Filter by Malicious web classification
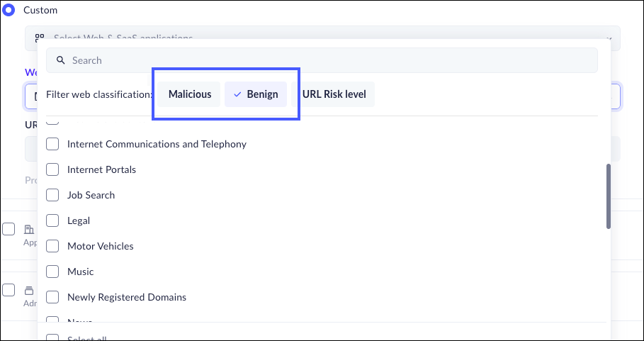Image resolution: width=644 pixels, height=341 pixels. point(189,95)
